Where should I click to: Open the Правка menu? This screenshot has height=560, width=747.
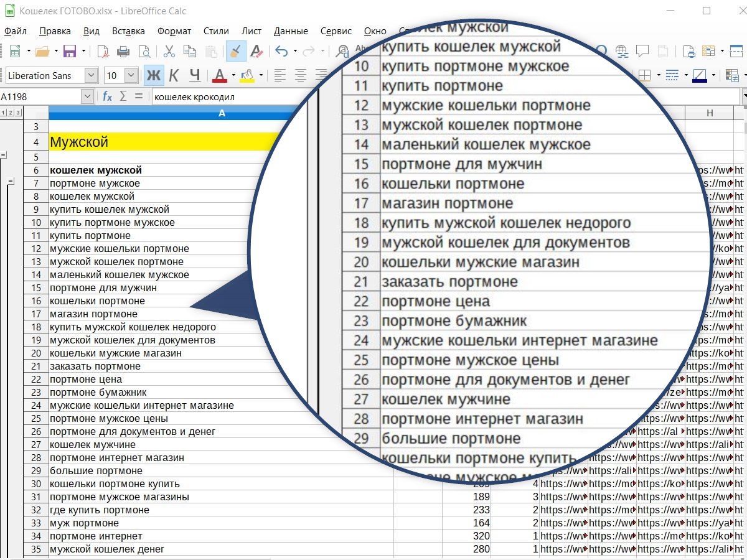point(55,31)
